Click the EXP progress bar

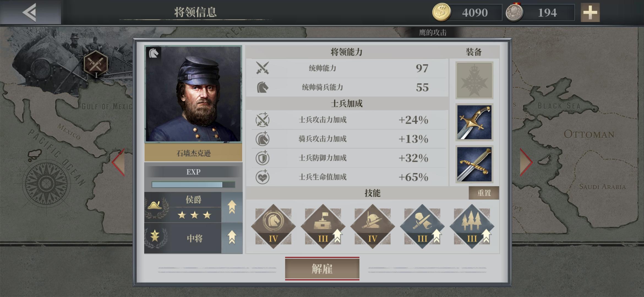pos(193,185)
